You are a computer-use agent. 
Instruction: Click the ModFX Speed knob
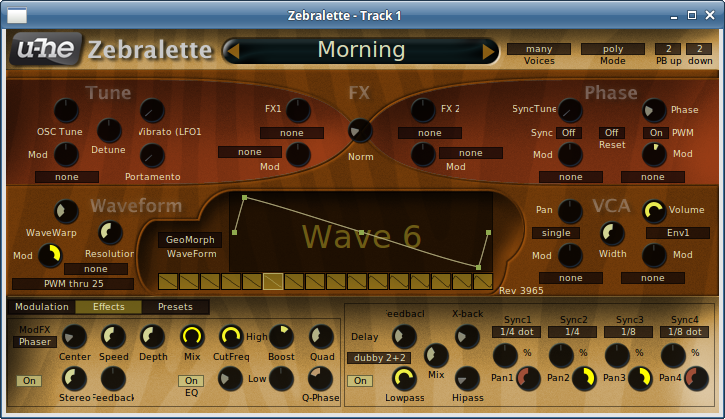click(x=113, y=337)
